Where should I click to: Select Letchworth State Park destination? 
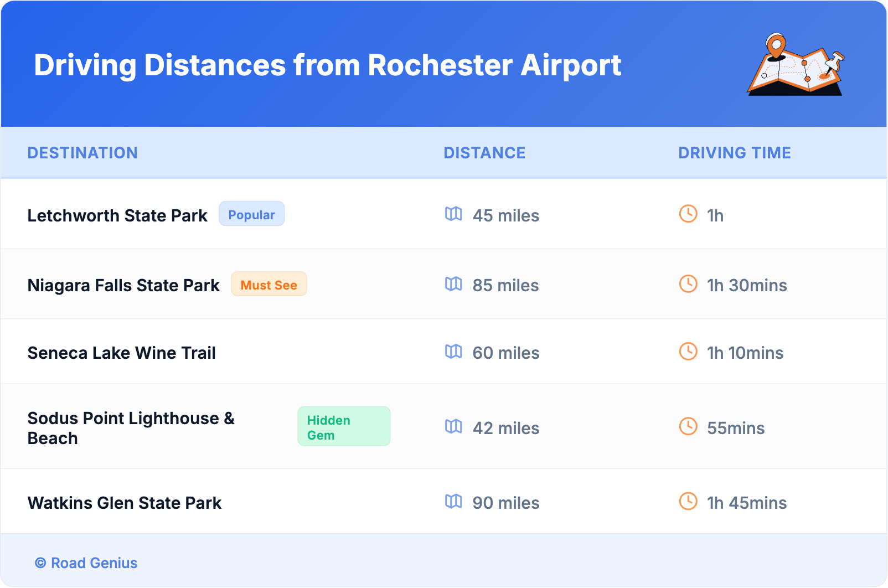[x=117, y=215]
